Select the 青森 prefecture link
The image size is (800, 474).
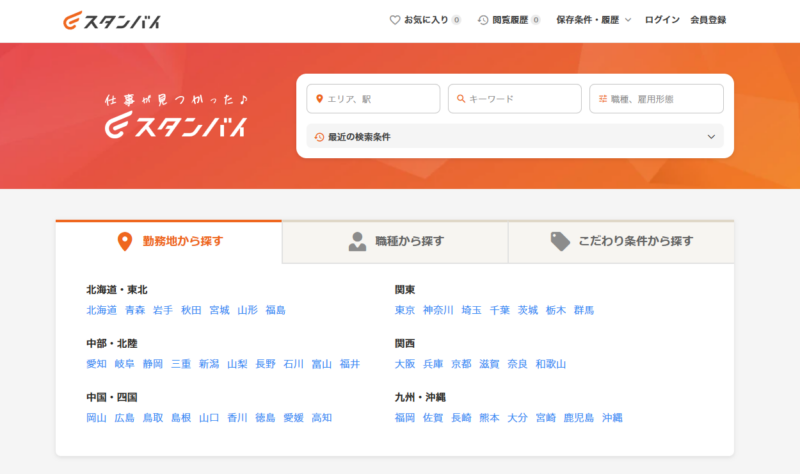(x=135, y=310)
